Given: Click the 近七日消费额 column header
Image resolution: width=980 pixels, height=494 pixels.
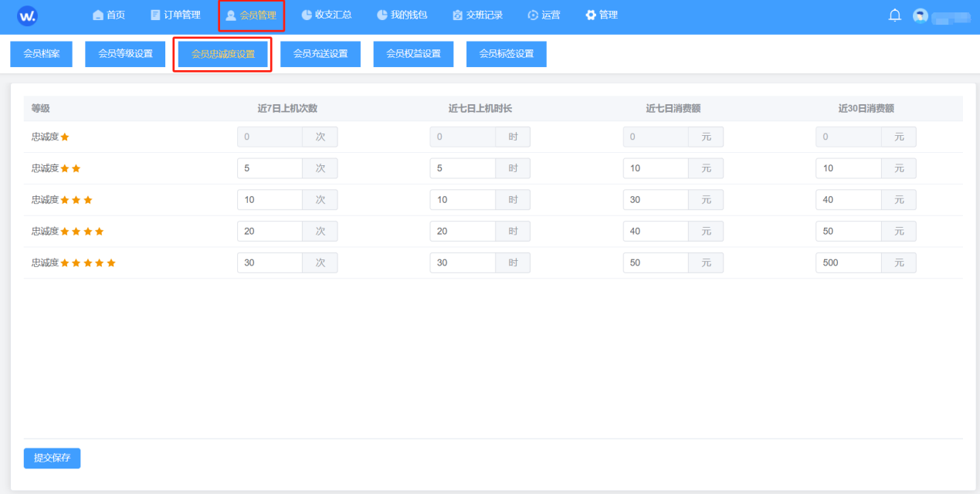Looking at the screenshot, I should pyautogui.click(x=673, y=109).
